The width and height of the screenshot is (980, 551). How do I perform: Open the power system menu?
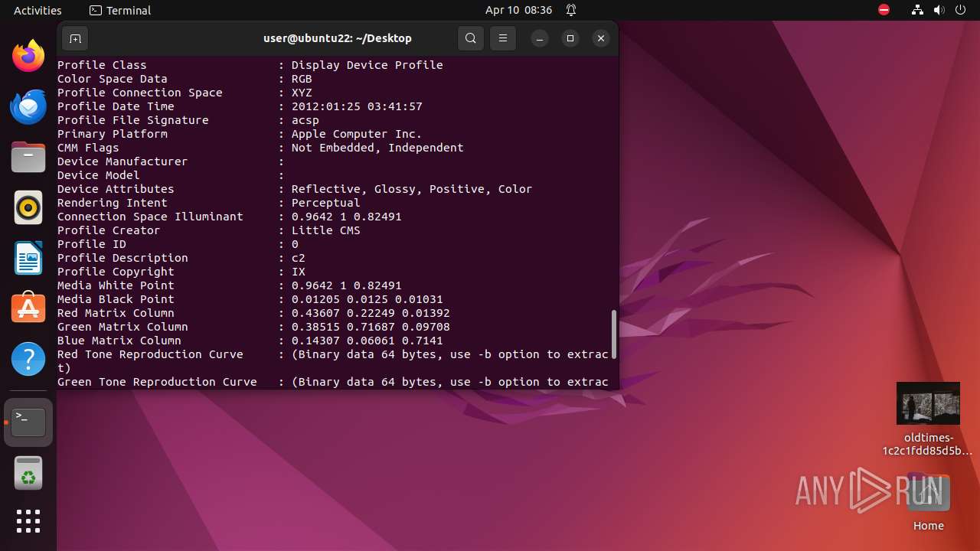tap(960, 10)
